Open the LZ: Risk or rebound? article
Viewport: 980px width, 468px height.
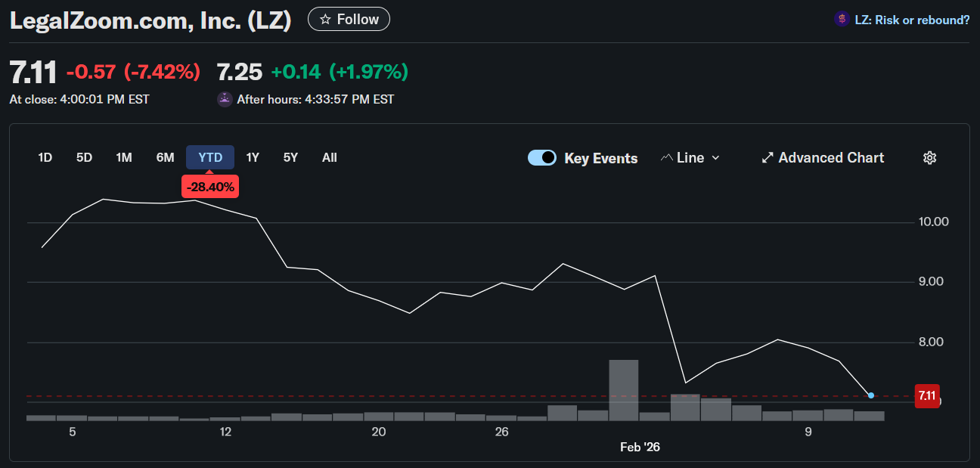tap(910, 19)
